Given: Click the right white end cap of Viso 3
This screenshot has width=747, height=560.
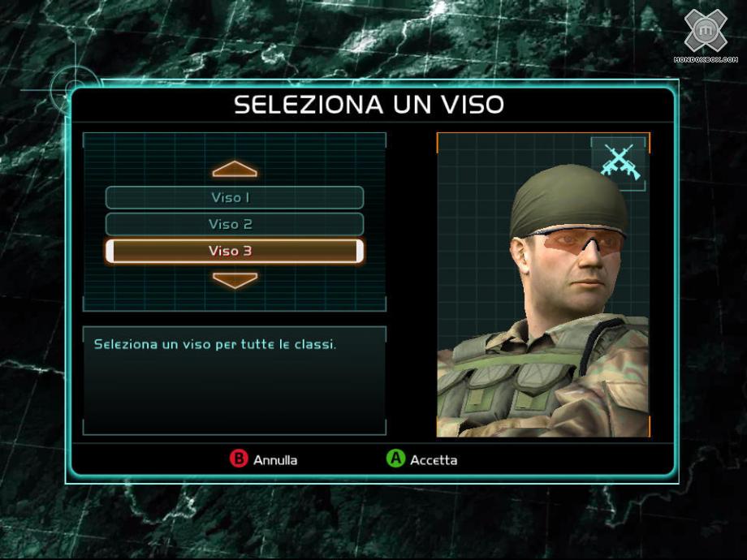Looking at the screenshot, I should [x=360, y=251].
